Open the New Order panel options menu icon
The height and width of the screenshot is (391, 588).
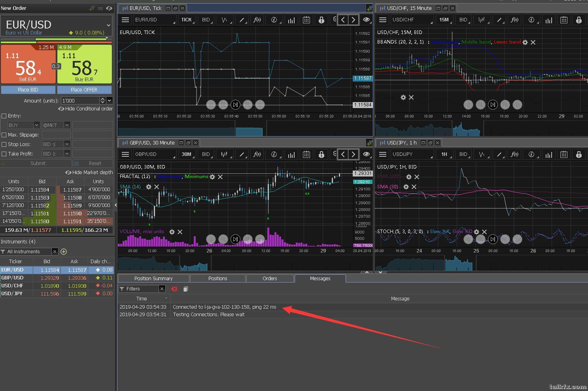point(100,8)
